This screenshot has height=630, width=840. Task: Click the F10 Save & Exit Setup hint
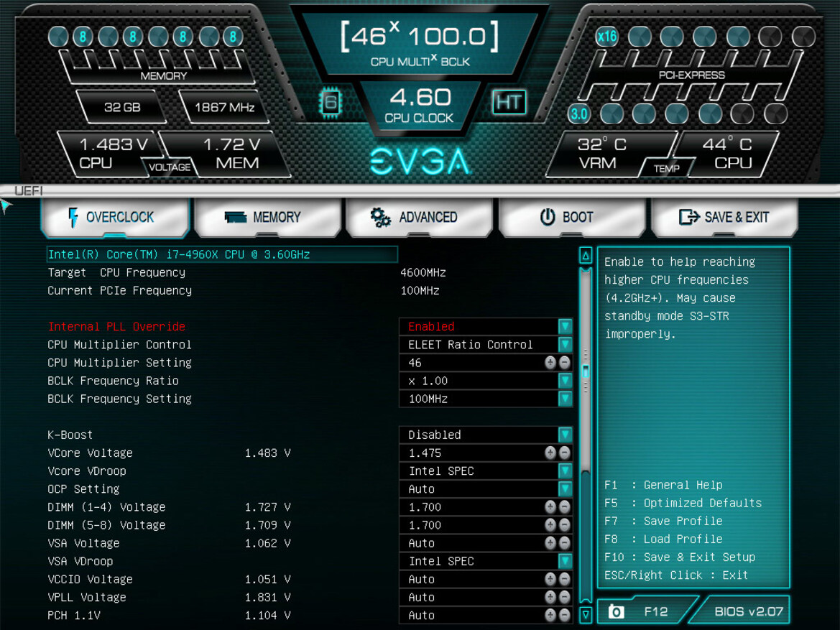pos(680,557)
